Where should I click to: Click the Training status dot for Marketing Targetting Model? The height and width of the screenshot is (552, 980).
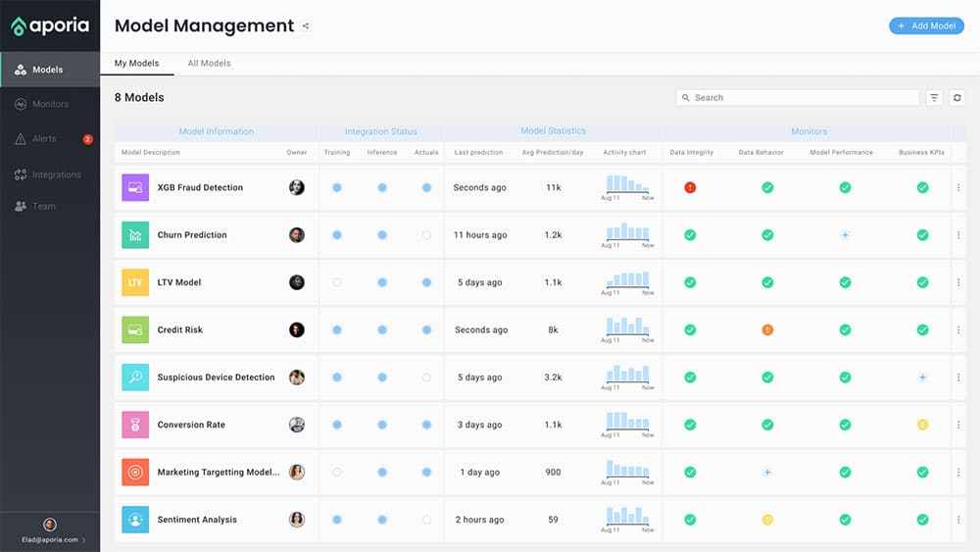point(337,473)
